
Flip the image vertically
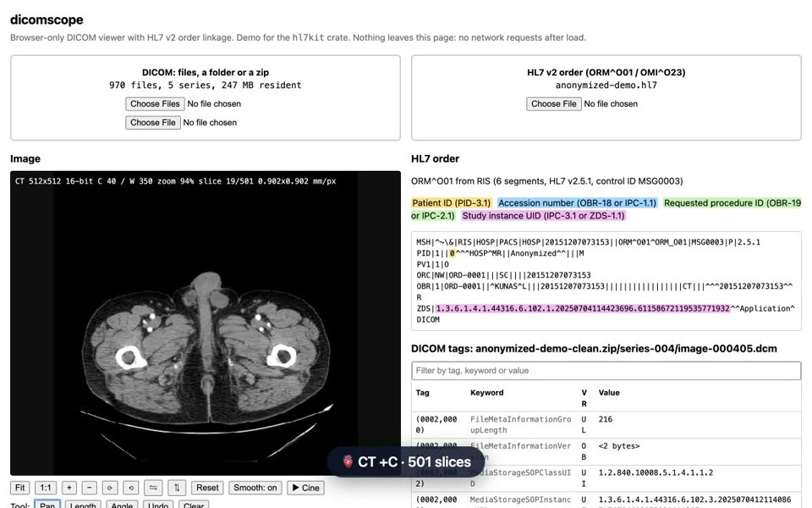click(x=177, y=488)
